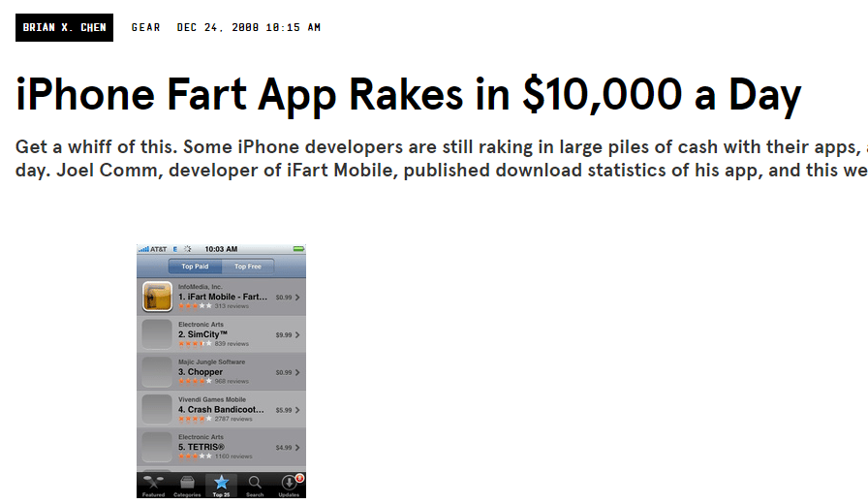
Task: Open the GEAR category link
Action: [146, 28]
